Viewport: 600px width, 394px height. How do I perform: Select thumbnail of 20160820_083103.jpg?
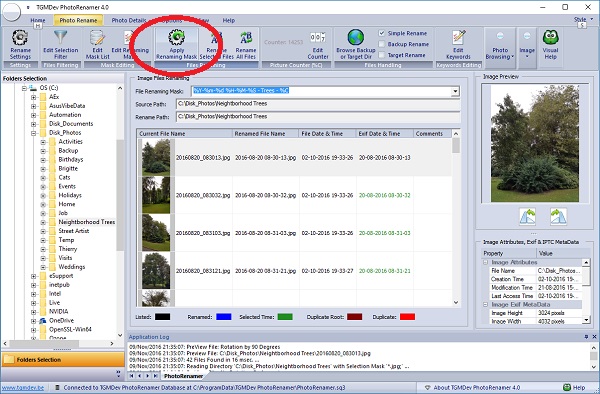[156, 233]
